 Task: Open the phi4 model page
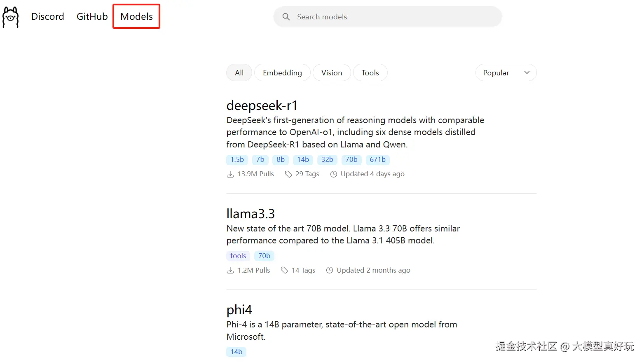pyautogui.click(x=239, y=310)
